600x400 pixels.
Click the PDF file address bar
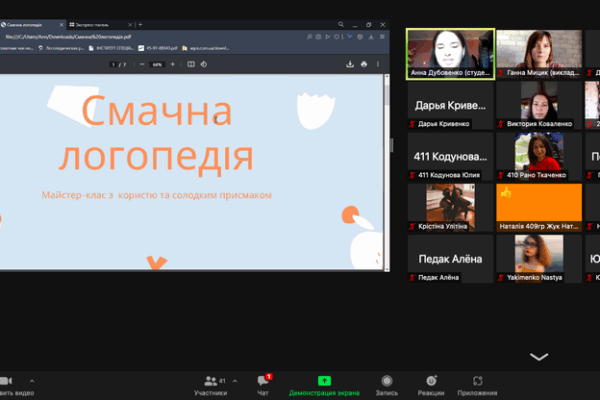point(150,35)
